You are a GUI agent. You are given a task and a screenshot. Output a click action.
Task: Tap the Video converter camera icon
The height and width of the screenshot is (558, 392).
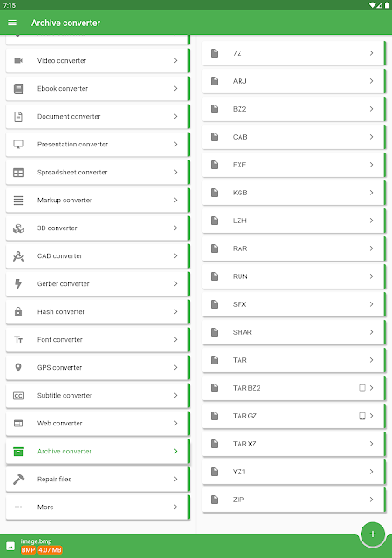18,60
